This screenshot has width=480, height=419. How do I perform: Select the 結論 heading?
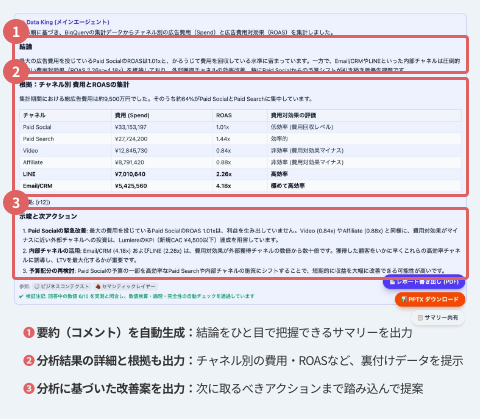[26, 47]
